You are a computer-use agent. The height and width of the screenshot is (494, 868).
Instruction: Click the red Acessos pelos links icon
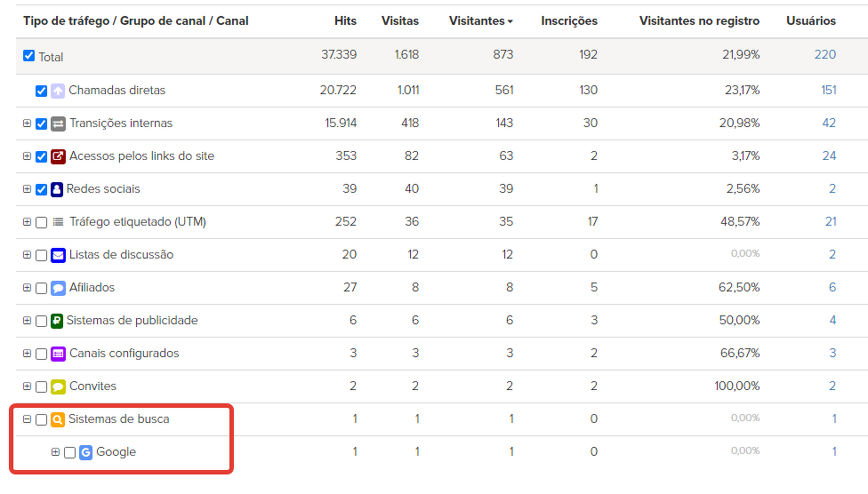58,156
